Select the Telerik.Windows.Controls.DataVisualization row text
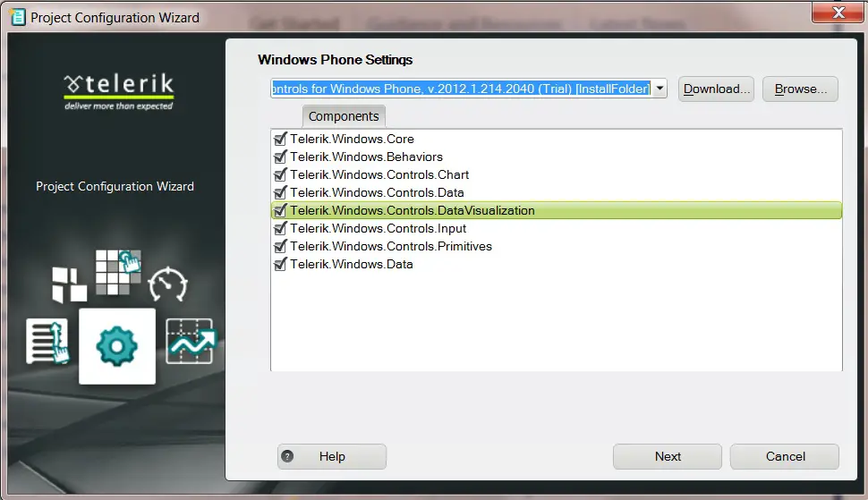The image size is (868, 500). 413,210
